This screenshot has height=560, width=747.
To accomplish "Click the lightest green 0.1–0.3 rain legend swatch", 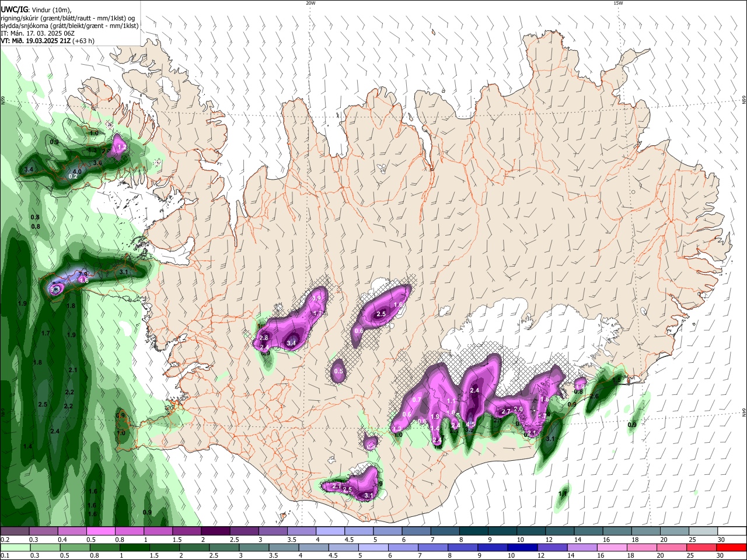I will click(15, 547).
